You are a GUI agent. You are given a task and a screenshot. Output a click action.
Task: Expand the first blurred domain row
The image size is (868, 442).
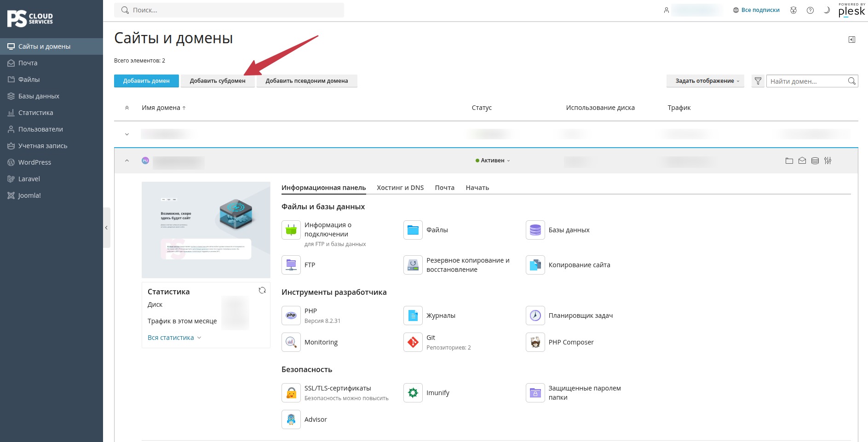pyautogui.click(x=127, y=134)
